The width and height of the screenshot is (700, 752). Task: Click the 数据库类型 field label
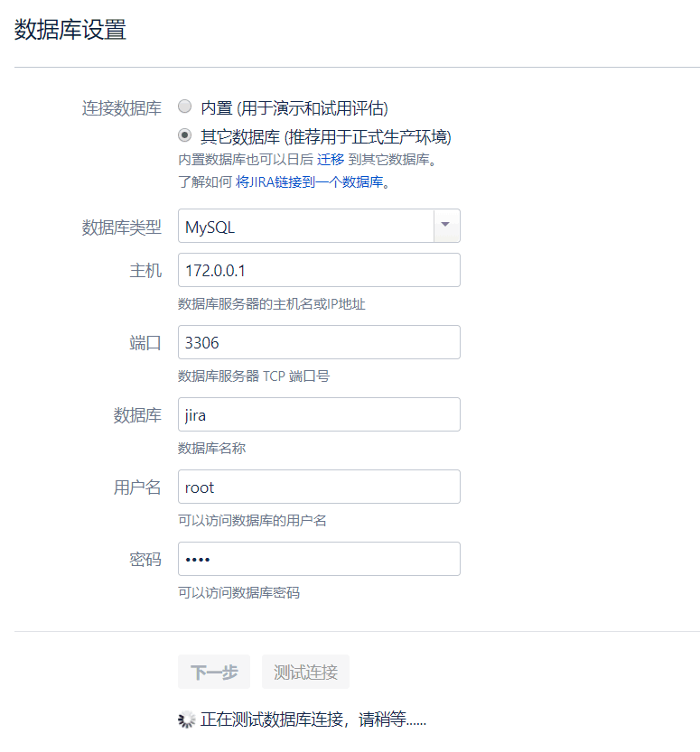point(122,227)
